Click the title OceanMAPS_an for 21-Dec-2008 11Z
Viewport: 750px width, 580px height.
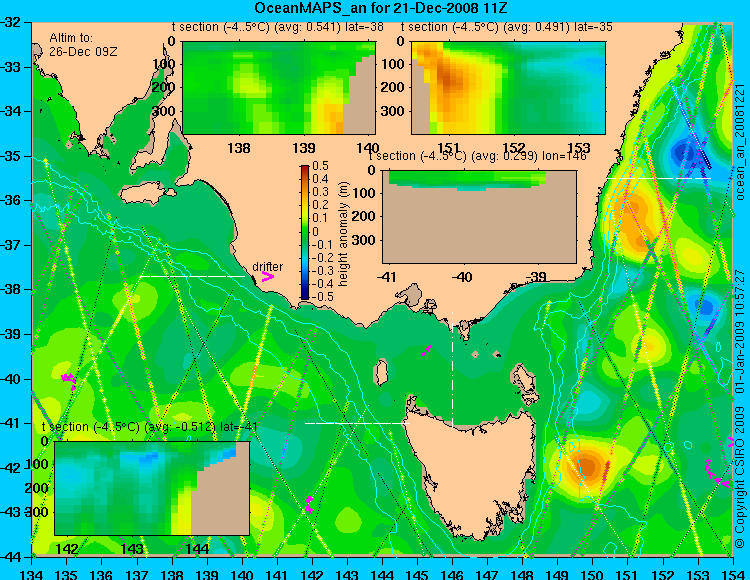point(381,8)
